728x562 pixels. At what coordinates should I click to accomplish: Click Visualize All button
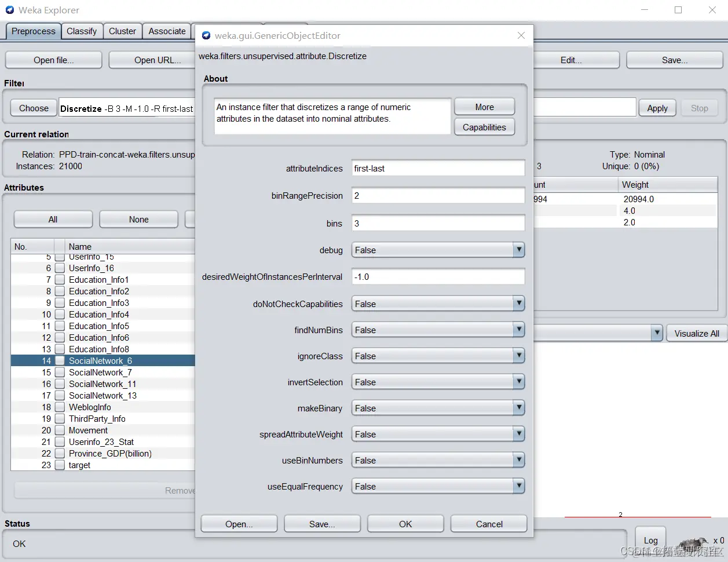pyautogui.click(x=697, y=333)
